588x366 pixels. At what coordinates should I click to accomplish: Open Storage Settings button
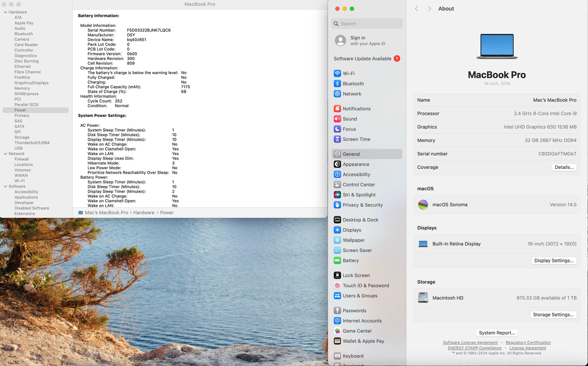pos(553,315)
